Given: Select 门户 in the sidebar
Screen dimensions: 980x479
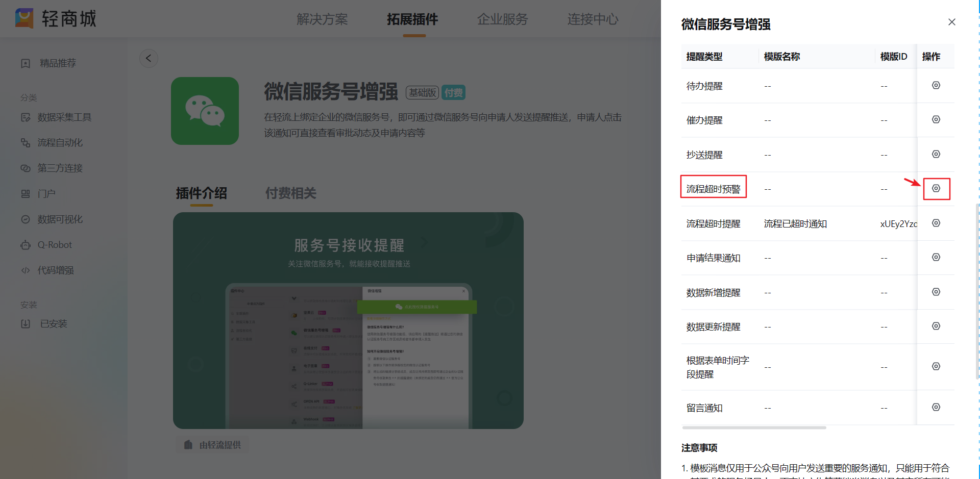Looking at the screenshot, I should pos(46,194).
